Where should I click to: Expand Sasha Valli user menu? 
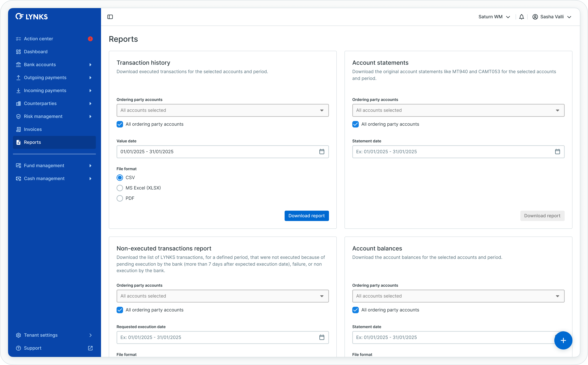tap(552, 17)
